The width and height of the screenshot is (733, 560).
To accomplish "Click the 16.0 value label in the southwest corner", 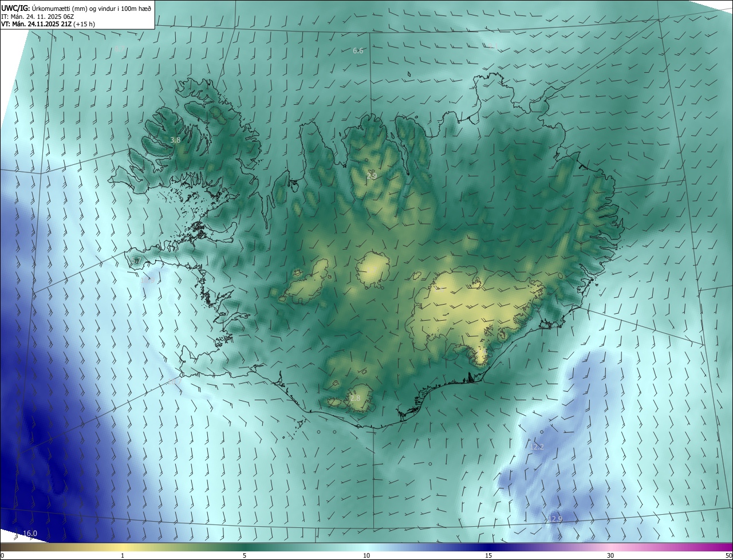I will click(x=30, y=534).
